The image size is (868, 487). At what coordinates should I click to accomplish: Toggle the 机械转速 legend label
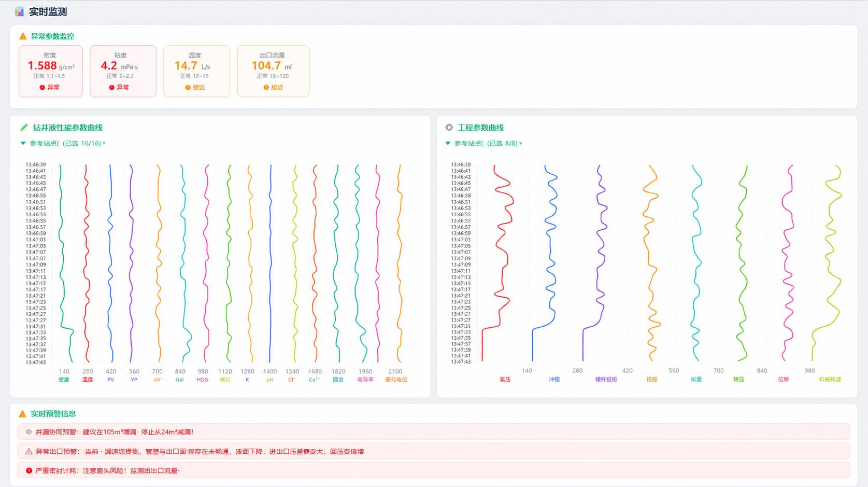[x=830, y=380]
